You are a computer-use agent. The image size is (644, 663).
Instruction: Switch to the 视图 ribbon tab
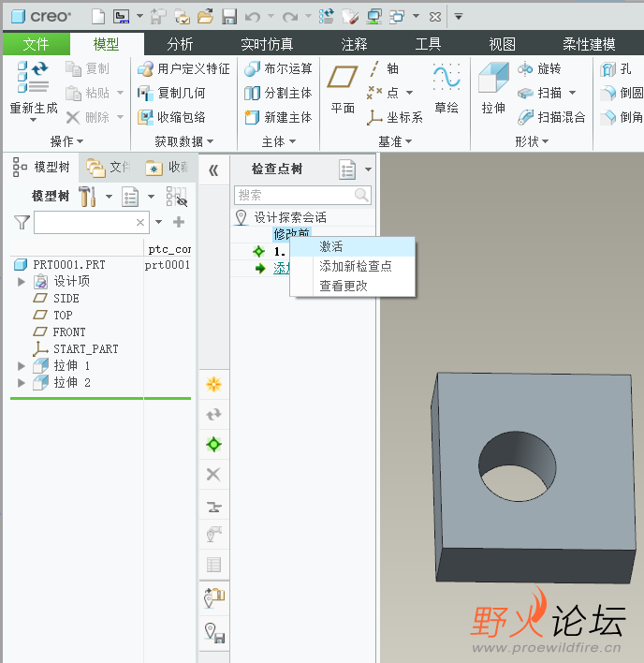pyautogui.click(x=502, y=44)
